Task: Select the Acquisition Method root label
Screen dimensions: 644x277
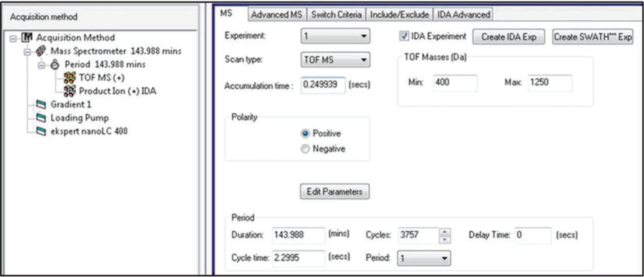Action: click(75, 38)
